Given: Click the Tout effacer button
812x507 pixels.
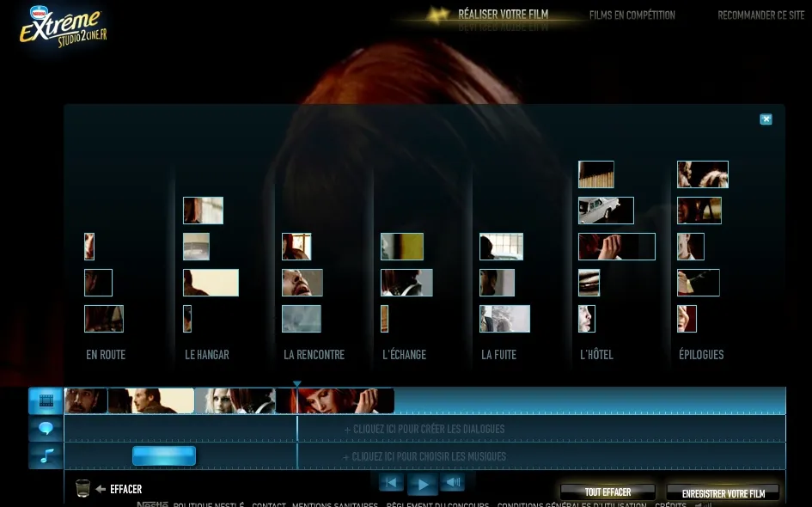Looking at the screenshot, I should click(x=607, y=492).
